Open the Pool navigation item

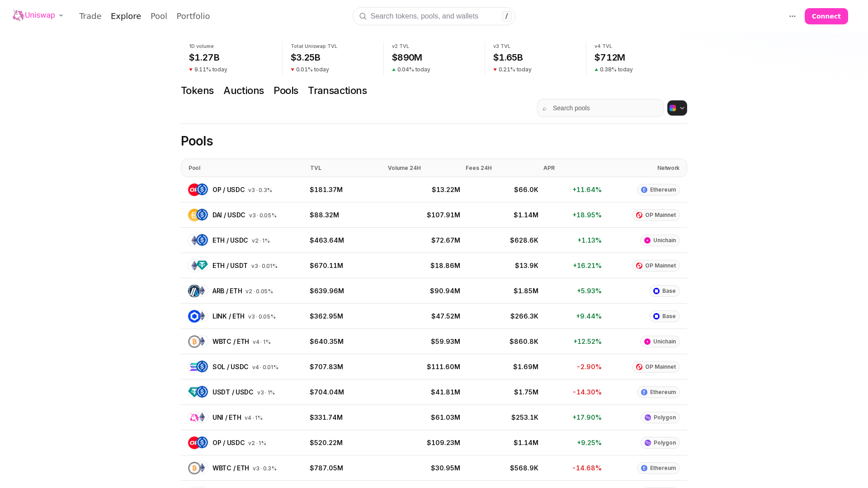159,16
